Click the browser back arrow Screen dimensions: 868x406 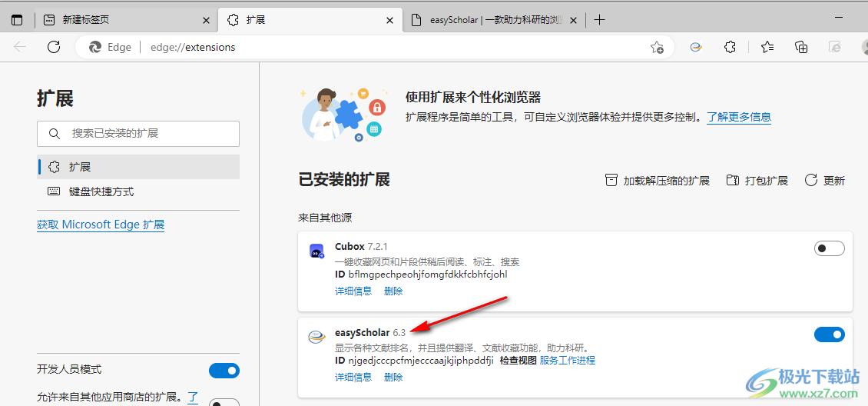click(x=21, y=47)
